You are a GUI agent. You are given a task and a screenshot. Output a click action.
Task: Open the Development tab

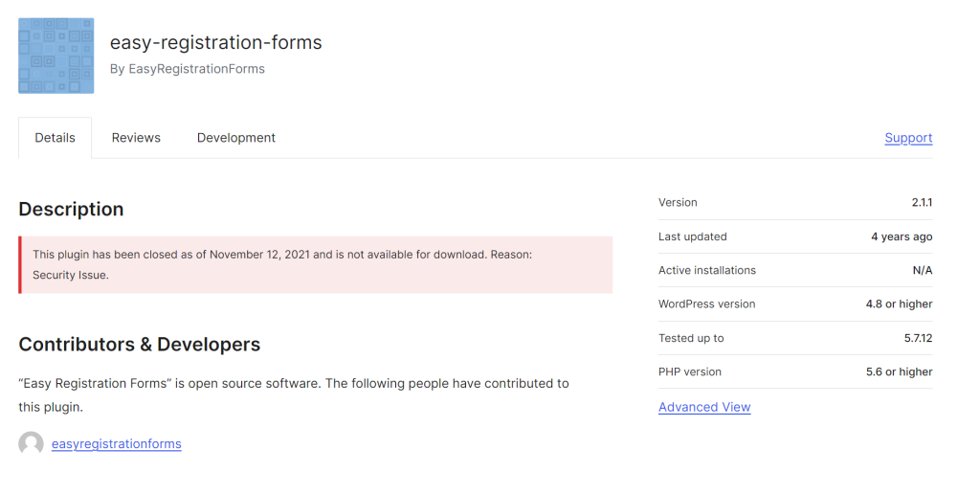[235, 138]
